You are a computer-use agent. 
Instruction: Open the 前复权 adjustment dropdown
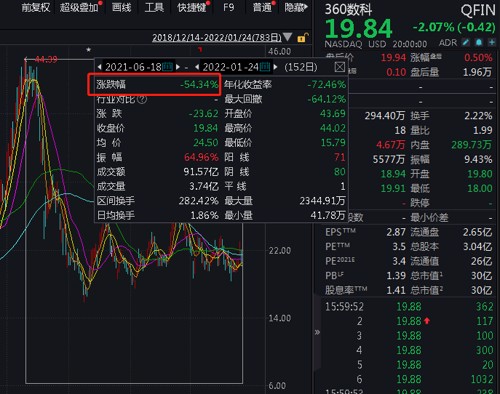point(36,7)
